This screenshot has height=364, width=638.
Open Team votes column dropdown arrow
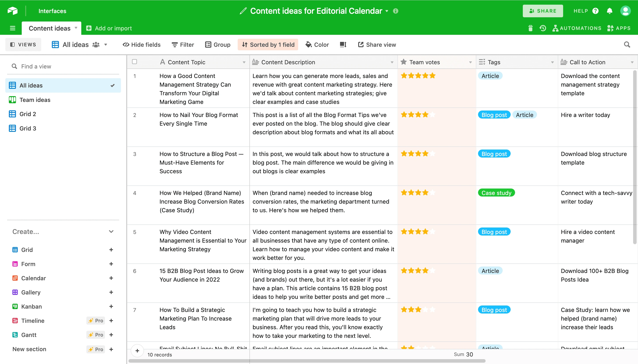pos(470,62)
